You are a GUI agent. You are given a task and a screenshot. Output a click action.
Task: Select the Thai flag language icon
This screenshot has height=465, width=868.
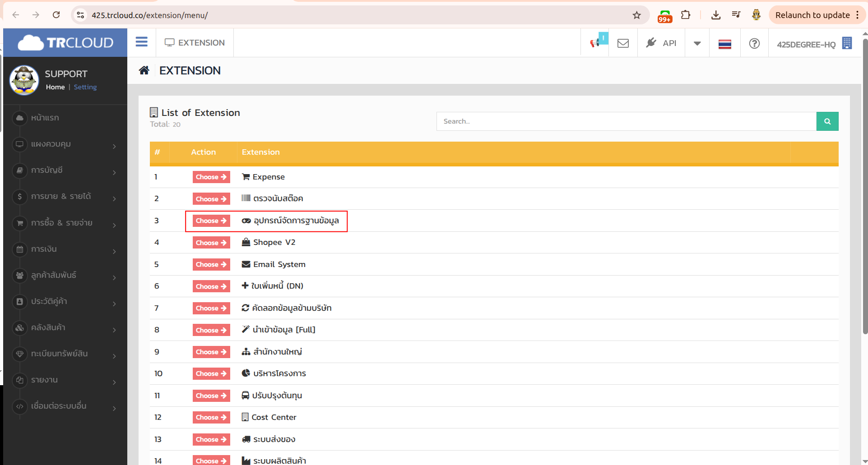[724, 44]
